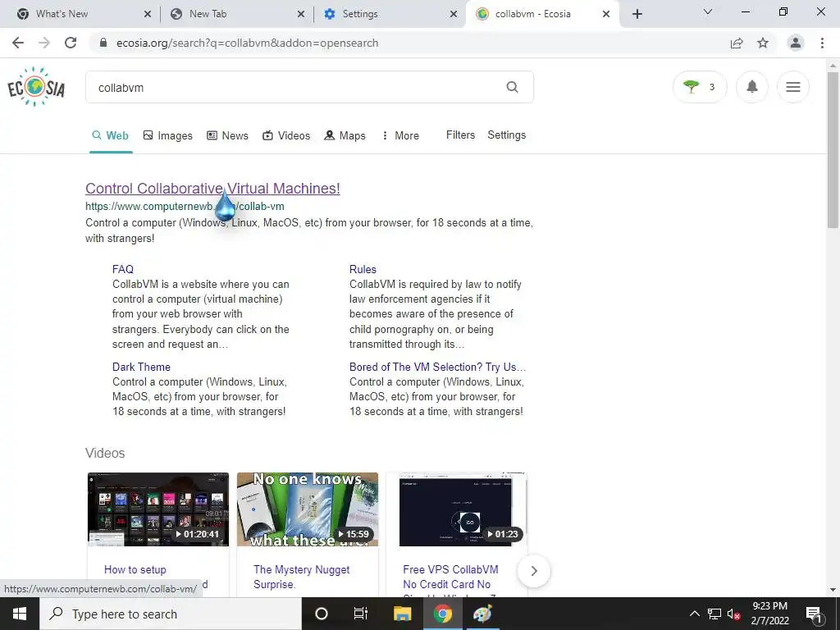Reload the current page

tap(71, 43)
